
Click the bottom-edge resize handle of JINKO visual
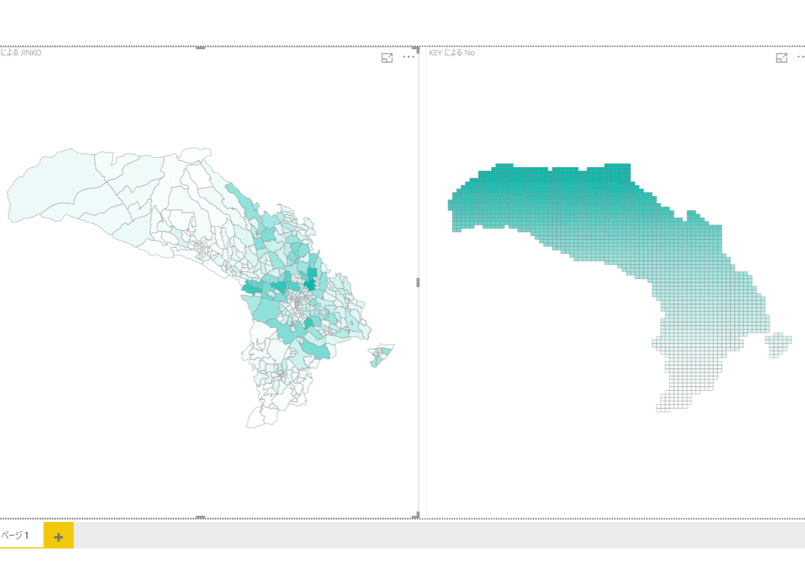[x=201, y=517]
